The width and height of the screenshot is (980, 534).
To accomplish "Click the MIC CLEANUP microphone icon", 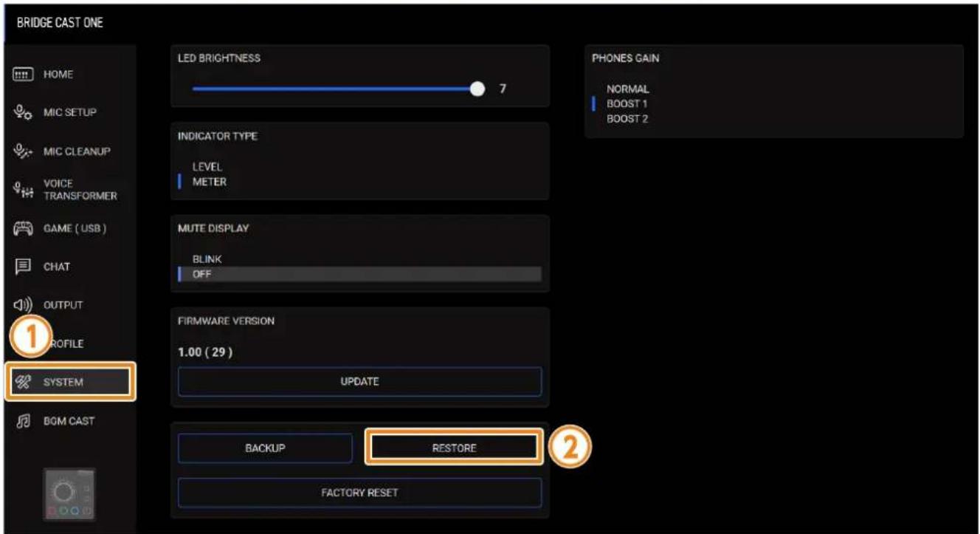I will click(x=22, y=151).
